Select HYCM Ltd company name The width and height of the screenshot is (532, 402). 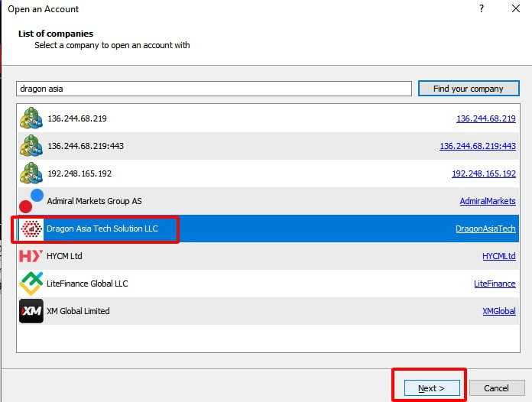click(64, 256)
